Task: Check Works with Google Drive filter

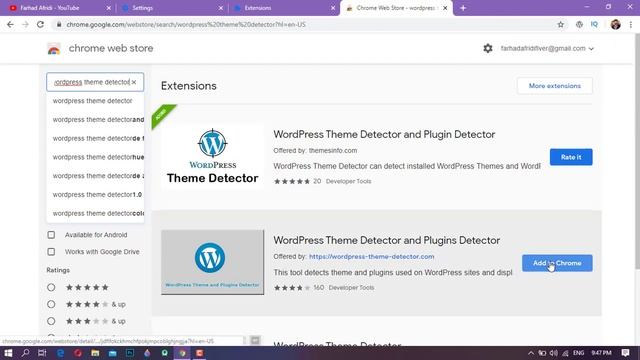Action: coord(51,251)
